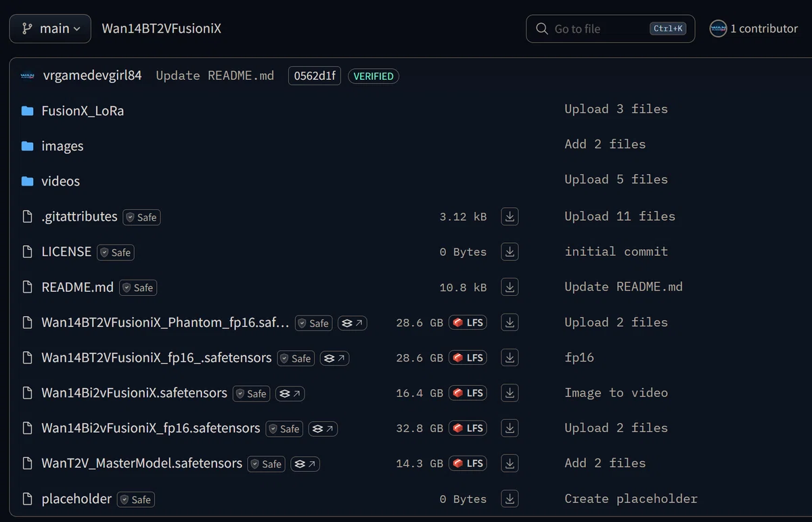
Task: Download Wan14Bi2vFusioniX.safetensors 16.4 GB
Action: [x=510, y=393]
